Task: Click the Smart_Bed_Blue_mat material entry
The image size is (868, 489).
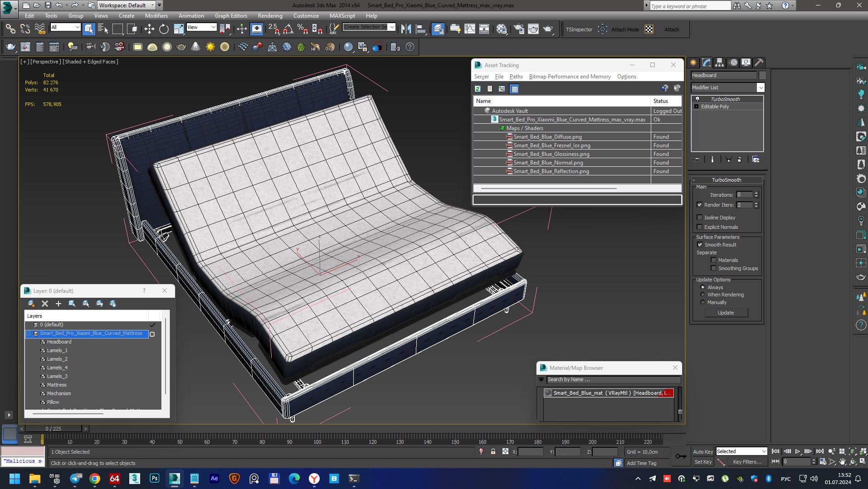Action: click(609, 393)
